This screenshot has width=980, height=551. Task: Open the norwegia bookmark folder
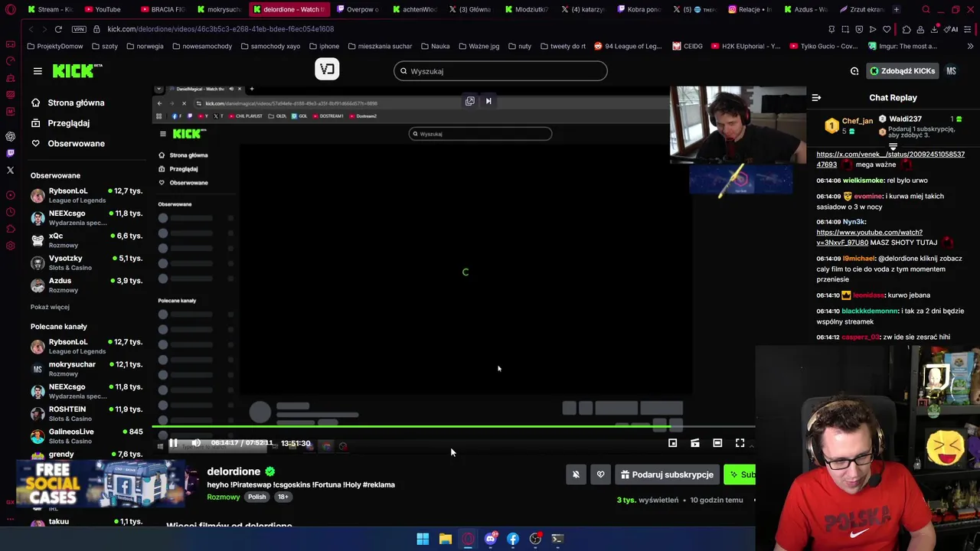click(x=145, y=46)
